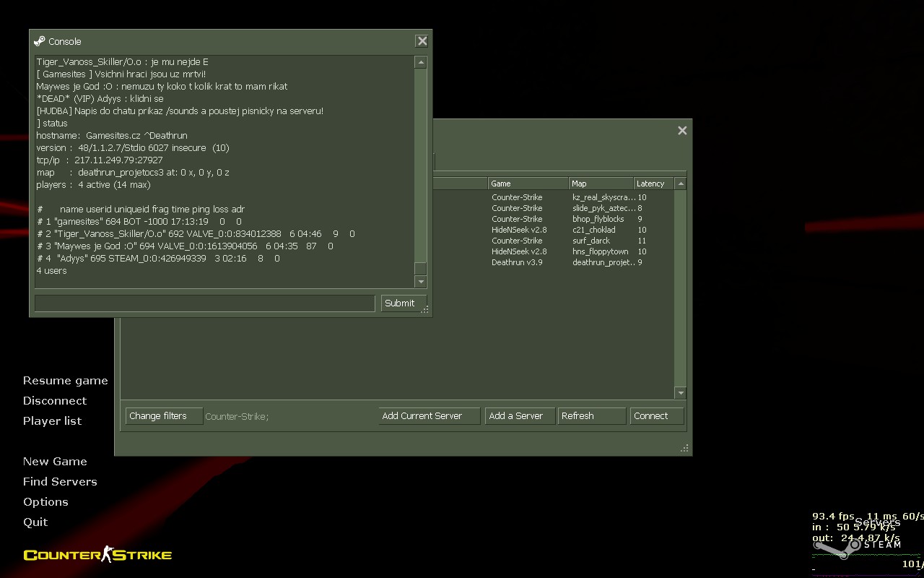Sort the server list by Map column
924x578 pixels.
pos(601,184)
